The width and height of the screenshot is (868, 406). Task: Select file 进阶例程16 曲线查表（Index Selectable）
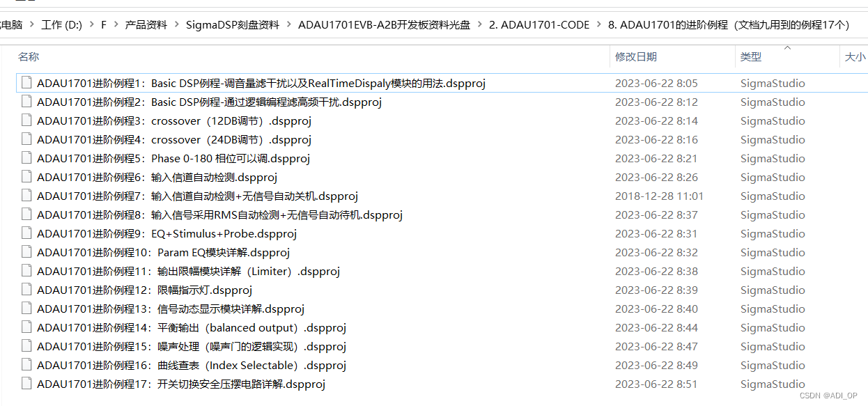click(192, 365)
